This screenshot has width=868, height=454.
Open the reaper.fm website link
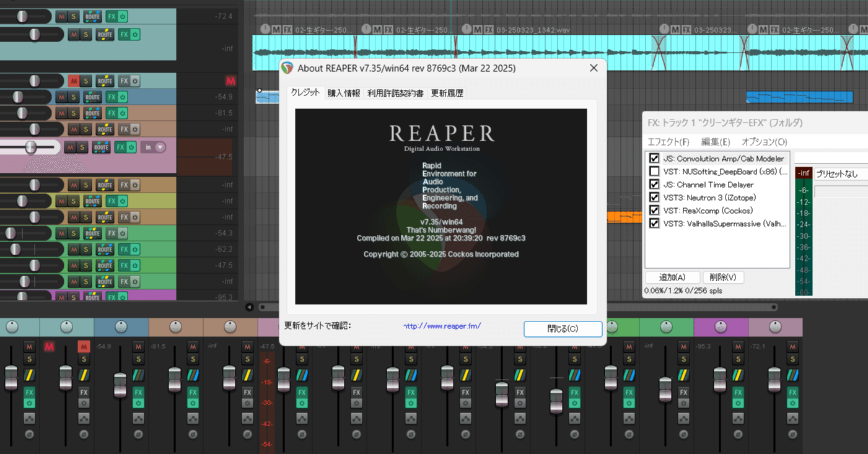[x=442, y=325]
